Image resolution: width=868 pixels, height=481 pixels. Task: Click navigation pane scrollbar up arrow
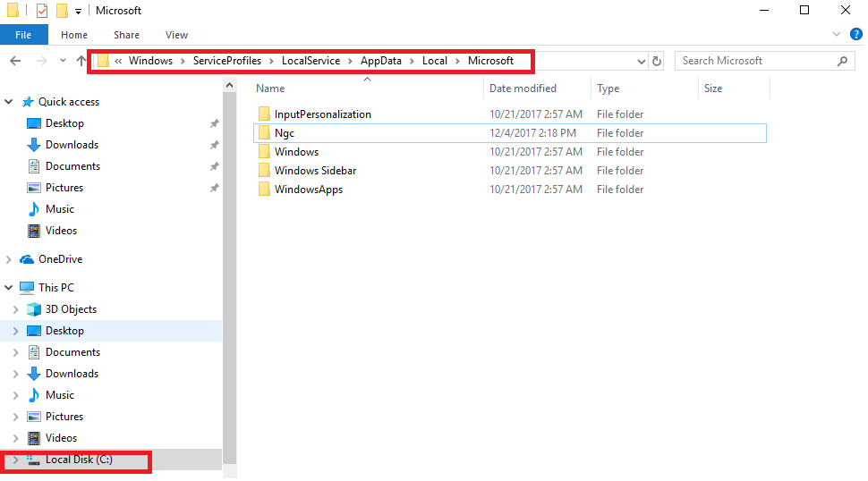click(x=230, y=85)
